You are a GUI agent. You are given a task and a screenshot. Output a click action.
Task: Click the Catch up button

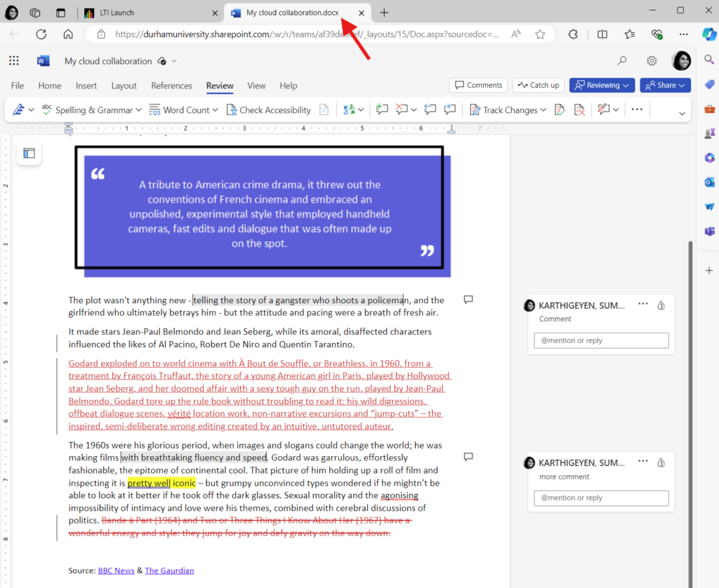pos(539,85)
